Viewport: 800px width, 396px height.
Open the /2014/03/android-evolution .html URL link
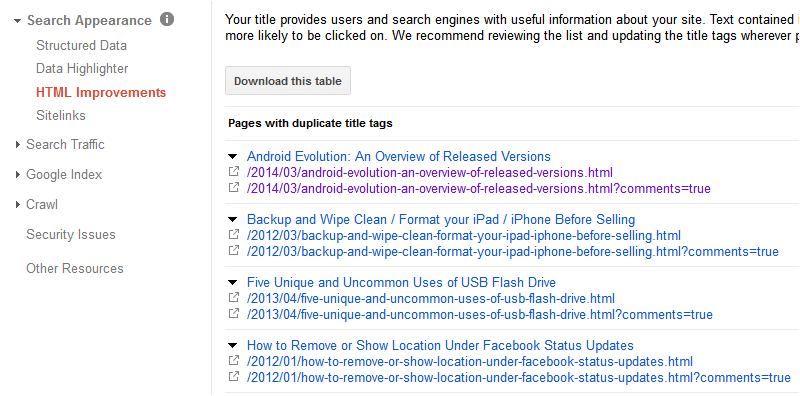pos(430,172)
